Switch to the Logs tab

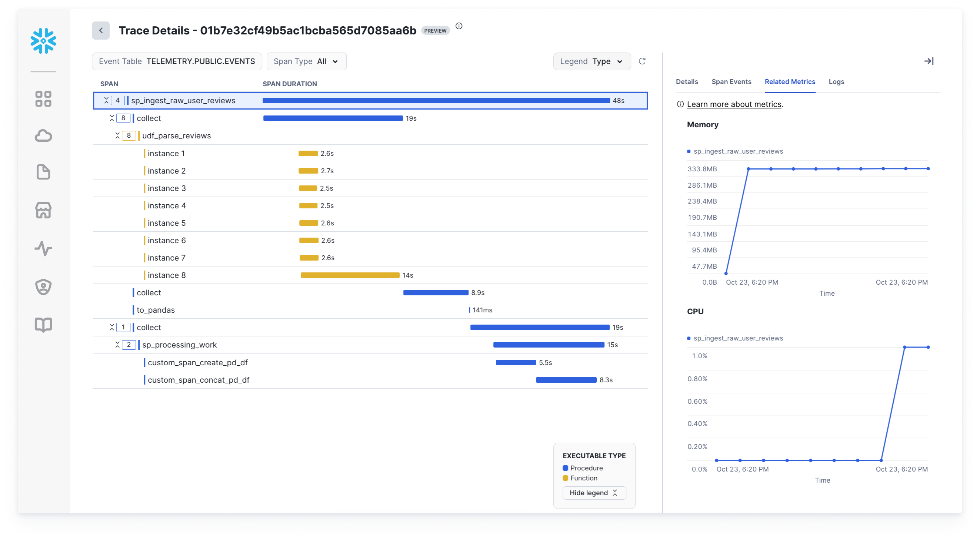coord(836,82)
